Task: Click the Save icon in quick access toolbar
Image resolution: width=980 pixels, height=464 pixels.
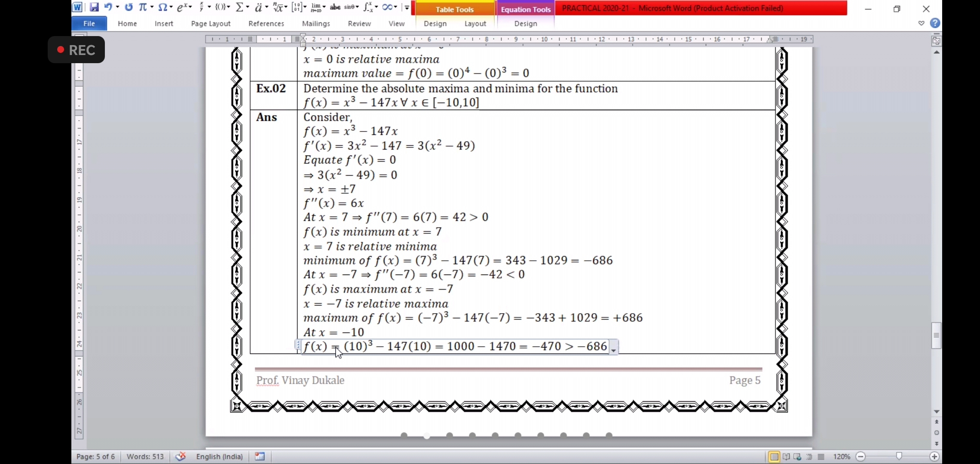Action: pos(94,7)
